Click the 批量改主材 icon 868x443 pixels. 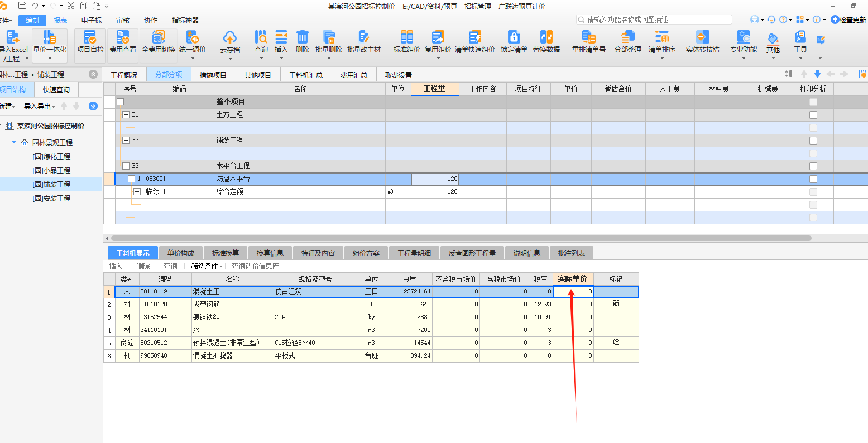(363, 37)
